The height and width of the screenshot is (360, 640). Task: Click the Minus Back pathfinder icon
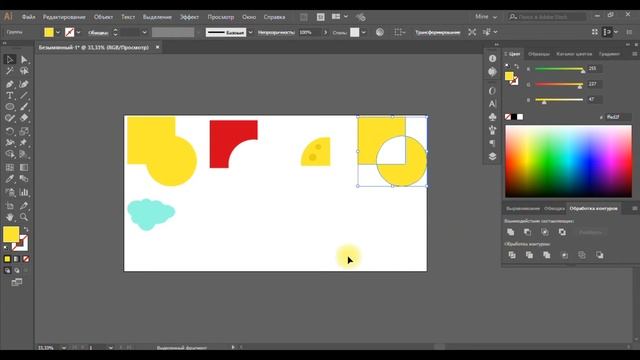(600, 255)
